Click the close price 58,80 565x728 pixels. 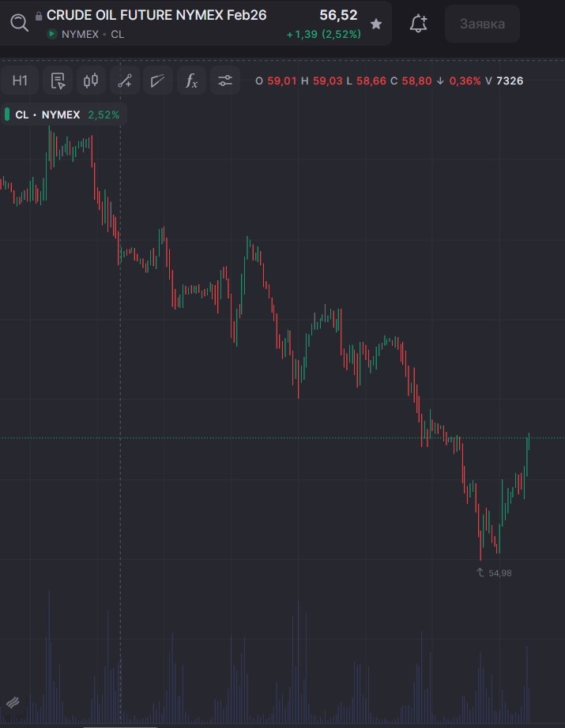pos(416,81)
